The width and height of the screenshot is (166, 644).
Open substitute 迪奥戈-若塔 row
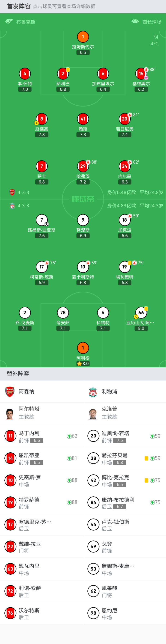125,436
